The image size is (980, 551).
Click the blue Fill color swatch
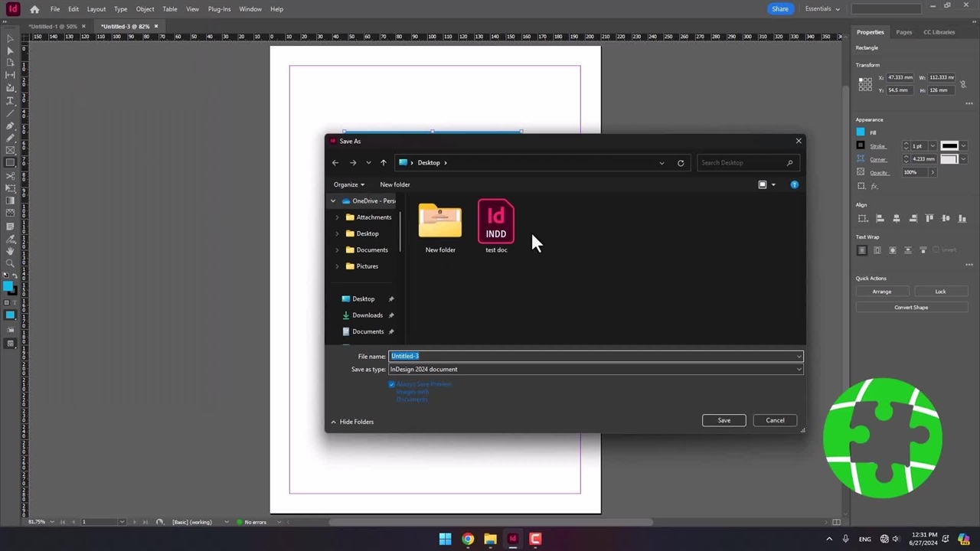pos(861,132)
